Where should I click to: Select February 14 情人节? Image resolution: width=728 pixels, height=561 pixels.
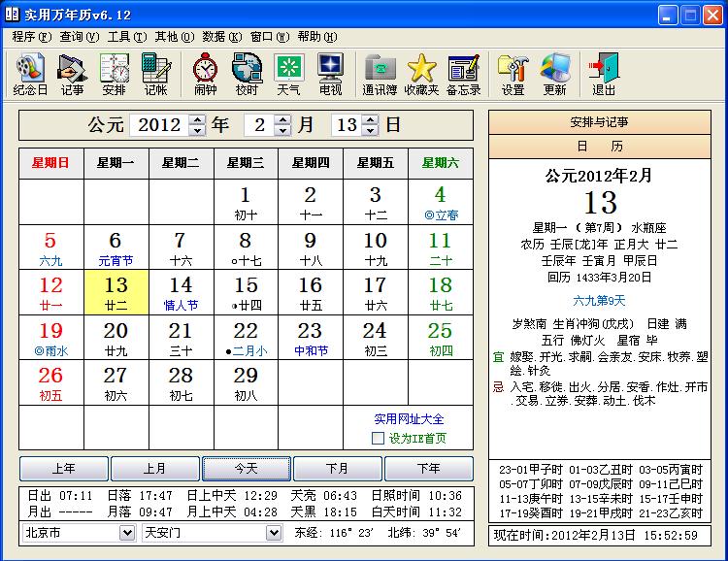point(182,292)
